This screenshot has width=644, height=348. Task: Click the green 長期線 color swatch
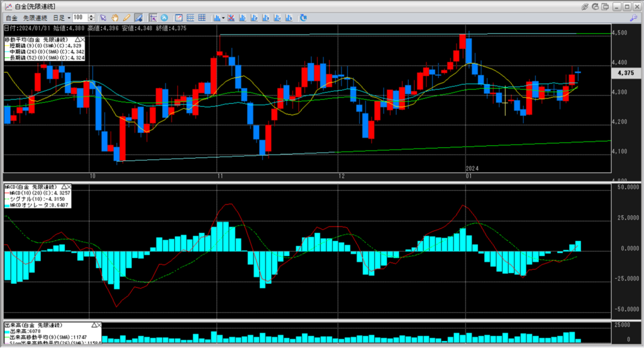(7, 58)
